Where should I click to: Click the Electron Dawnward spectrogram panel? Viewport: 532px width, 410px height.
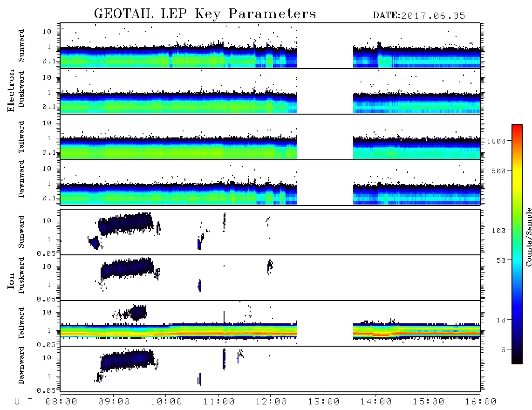coord(270,183)
